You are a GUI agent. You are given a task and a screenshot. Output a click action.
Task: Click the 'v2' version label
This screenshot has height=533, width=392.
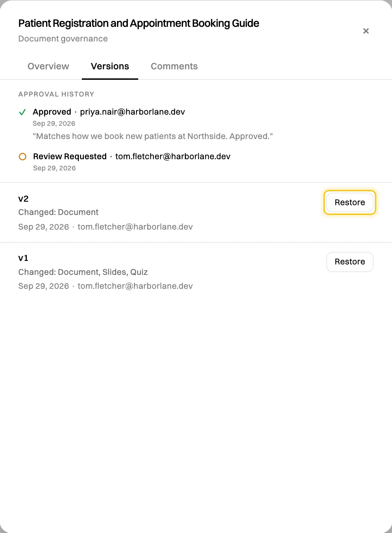[x=23, y=199]
